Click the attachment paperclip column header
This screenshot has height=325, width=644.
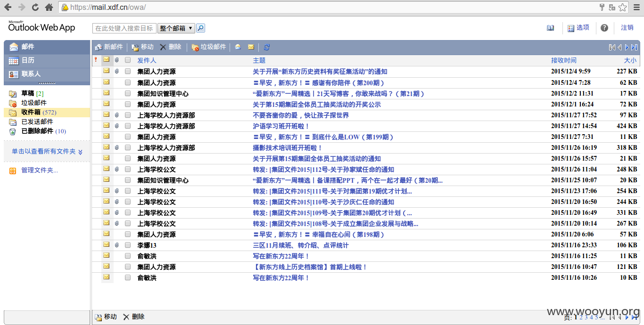pyautogui.click(x=116, y=60)
